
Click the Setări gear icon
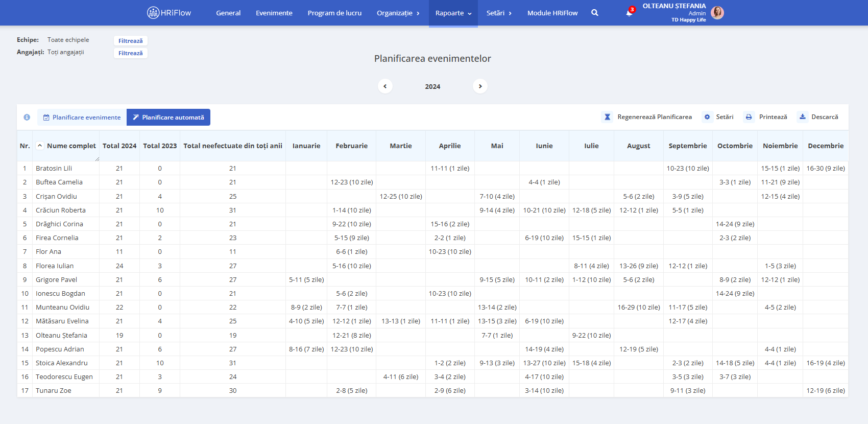(707, 117)
